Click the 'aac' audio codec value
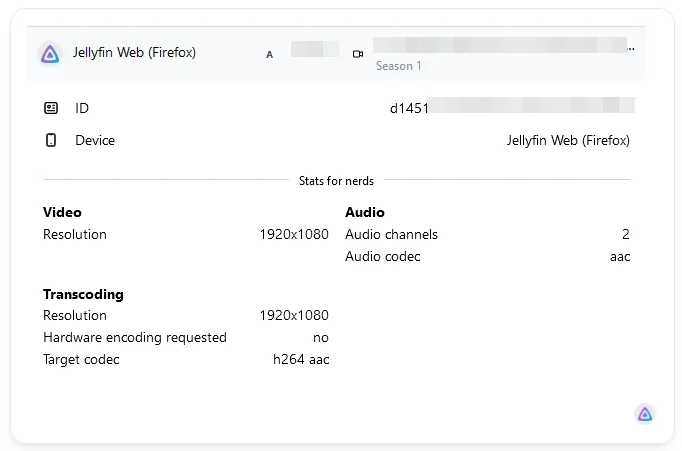This screenshot has width=682, height=451. (x=620, y=257)
